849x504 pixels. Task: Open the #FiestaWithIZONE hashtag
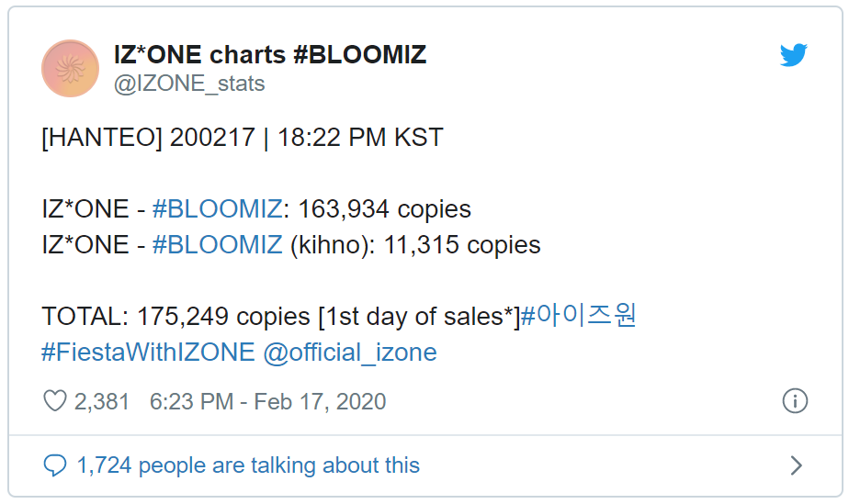(148, 353)
